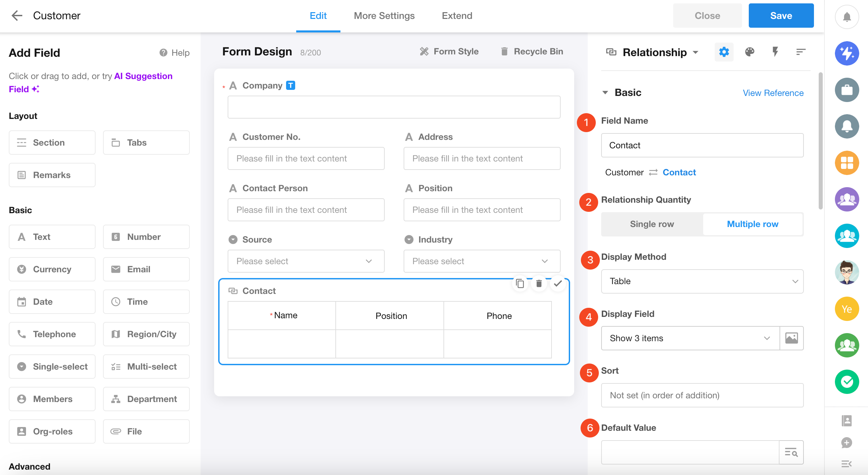The image size is (868, 475).
Task: Delete the Contact field with its trash icon
Action: [x=539, y=283]
